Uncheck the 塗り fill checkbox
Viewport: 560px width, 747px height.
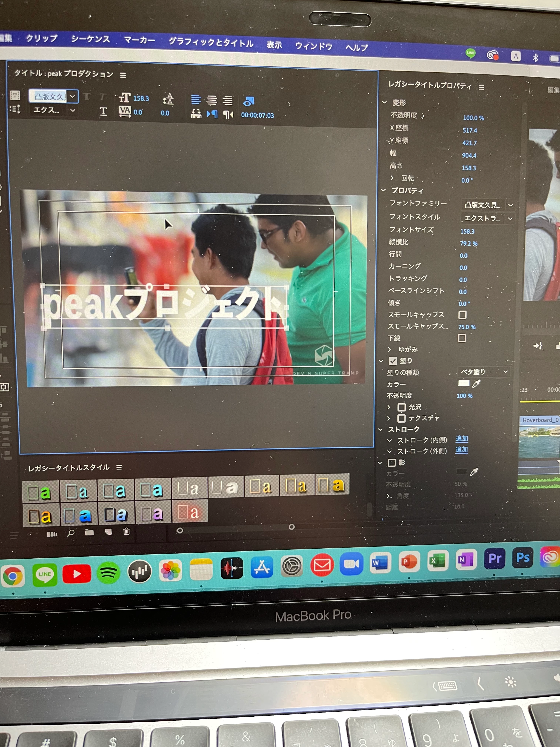point(393,361)
